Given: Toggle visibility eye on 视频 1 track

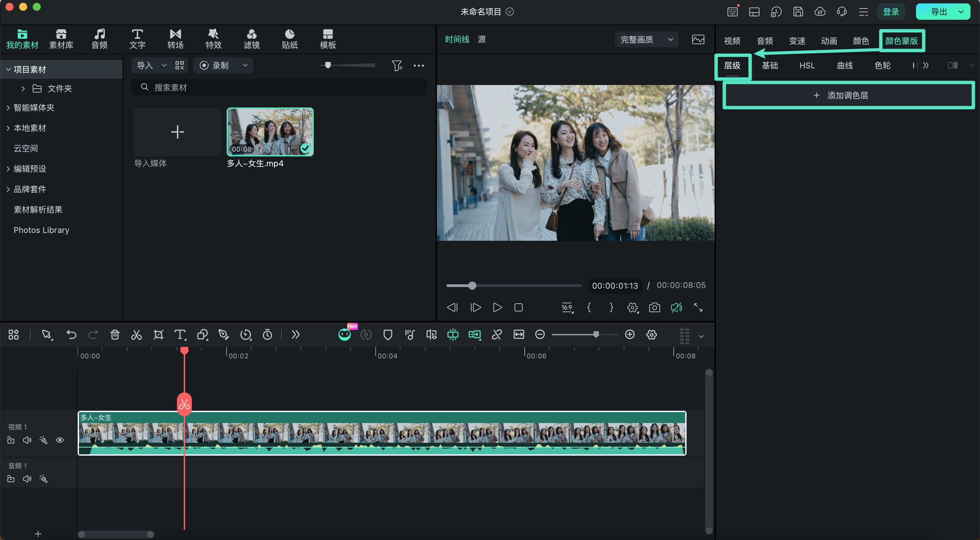Looking at the screenshot, I should [x=60, y=440].
